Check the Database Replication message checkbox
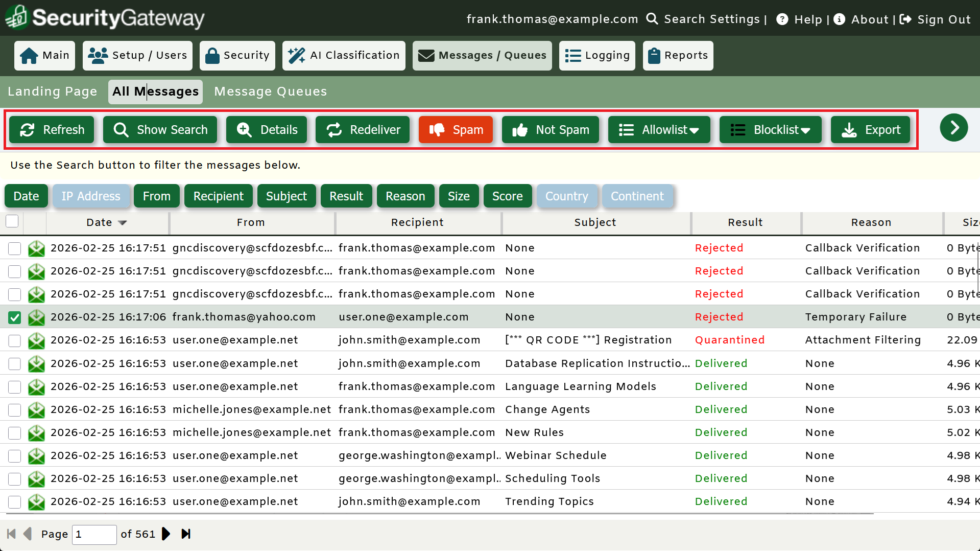This screenshot has width=980, height=551. coord(14,364)
